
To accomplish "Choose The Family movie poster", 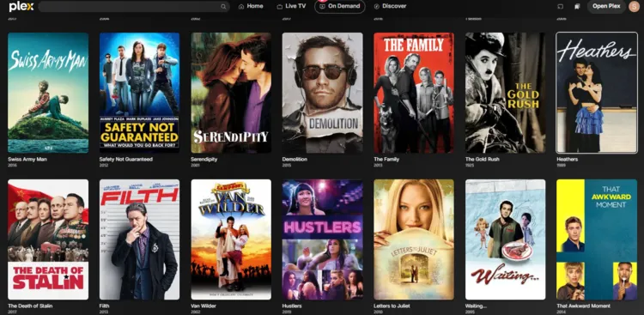I will 414,93.
